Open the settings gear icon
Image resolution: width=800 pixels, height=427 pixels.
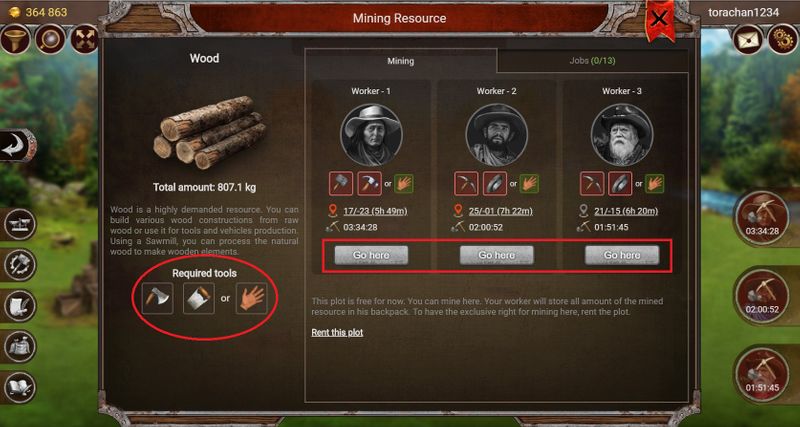[x=783, y=40]
